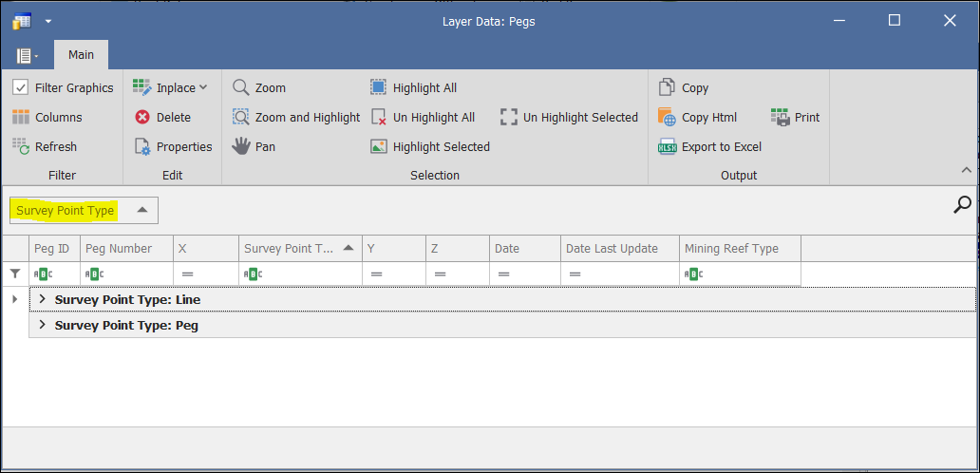Switch to the Main ribbon tab
Screen dimensions: 980x473
tap(81, 55)
